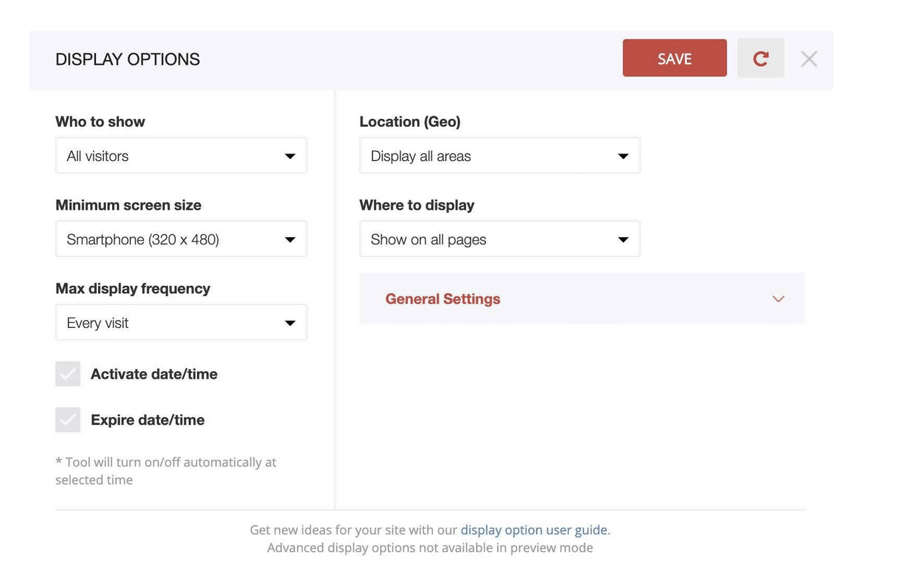Viewport: 924px width, 577px height.
Task: Click the Activate date/time label text
Action: pos(154,374)
